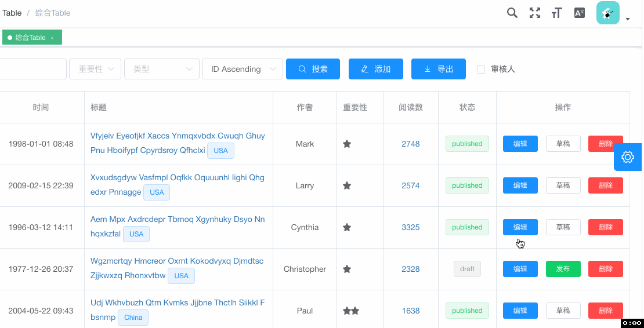Image resolution: width=644 pixels, height=328 pixels.
Task: Click the USA tag in Mark's row
Action: point(220,151)
